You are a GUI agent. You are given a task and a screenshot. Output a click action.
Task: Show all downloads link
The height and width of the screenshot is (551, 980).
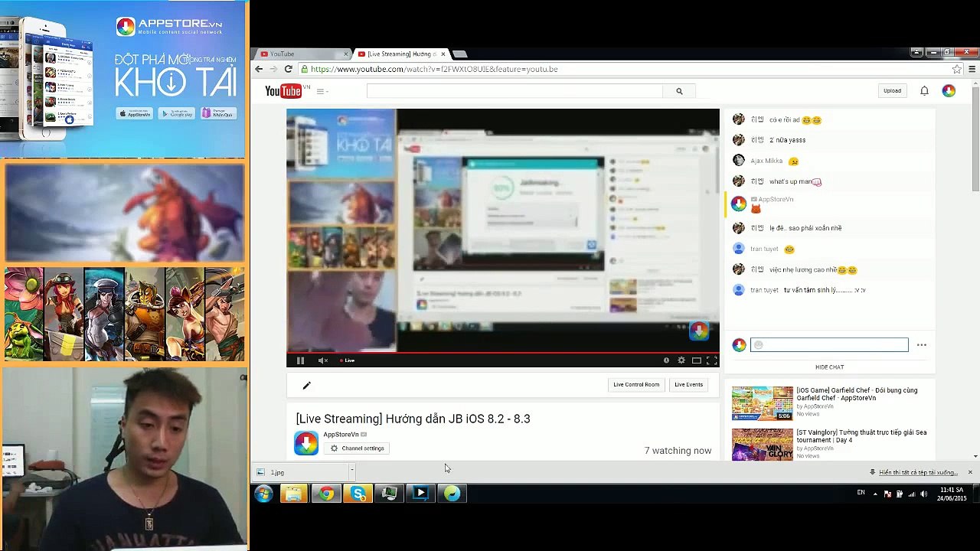[x=918, y=472]
